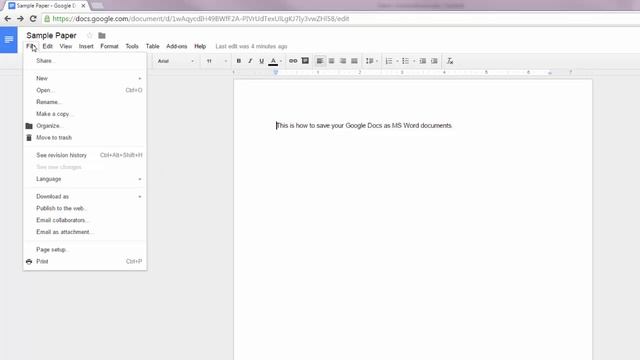640x360 pixels.
Task: Click the insert comment icon
Action: tap(305, 61)
